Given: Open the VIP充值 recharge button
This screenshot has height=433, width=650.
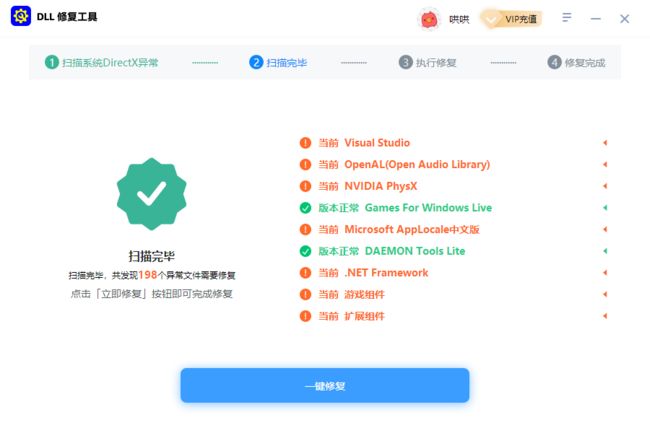Looking at the screenshot, I should tap(512, 19).
